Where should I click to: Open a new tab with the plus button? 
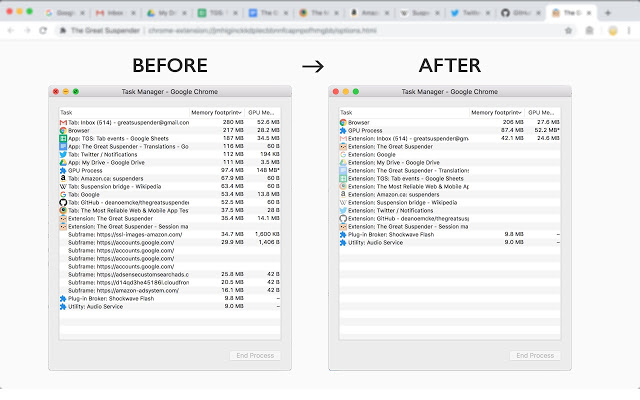point(608,13)
